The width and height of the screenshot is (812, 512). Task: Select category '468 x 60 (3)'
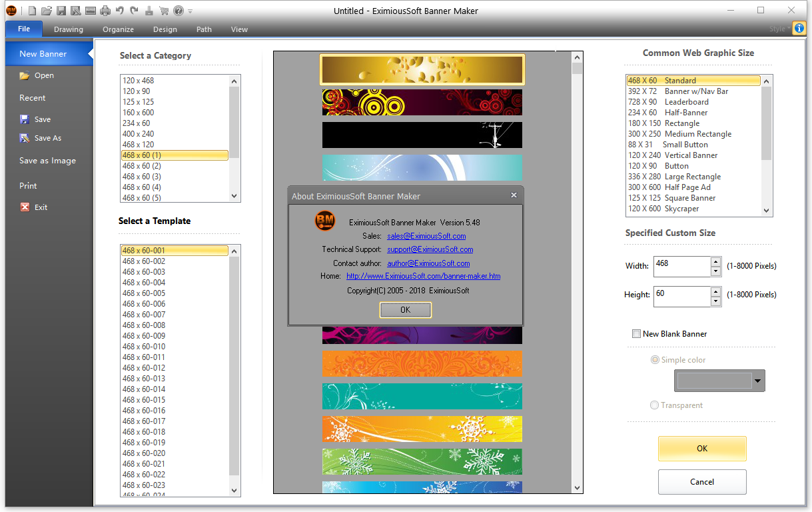(175, 177)
